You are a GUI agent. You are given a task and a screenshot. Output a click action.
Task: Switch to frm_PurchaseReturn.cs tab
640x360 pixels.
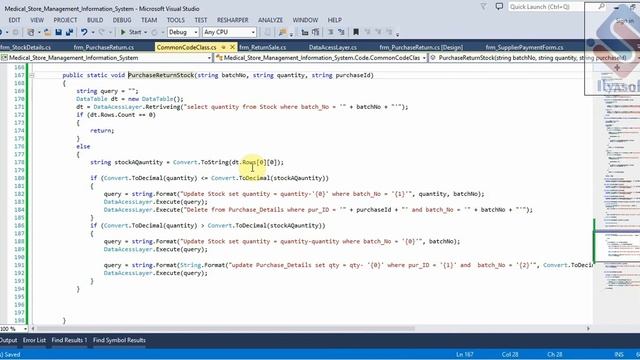click(104, 47)
